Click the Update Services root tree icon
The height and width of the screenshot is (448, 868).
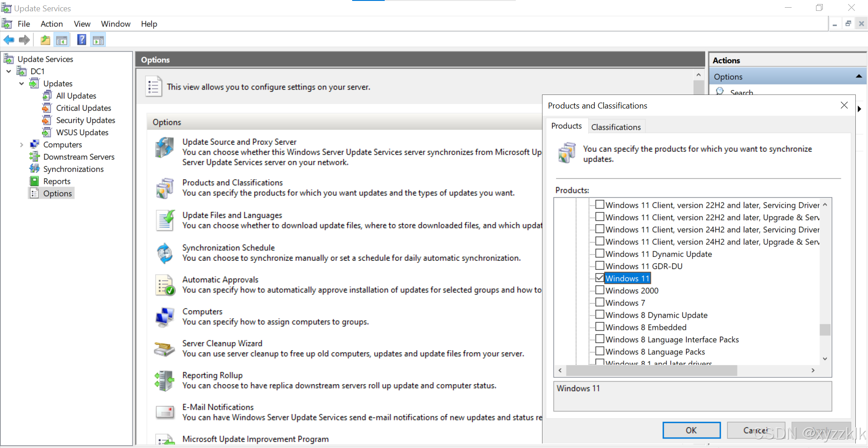[x=9, y=59]
